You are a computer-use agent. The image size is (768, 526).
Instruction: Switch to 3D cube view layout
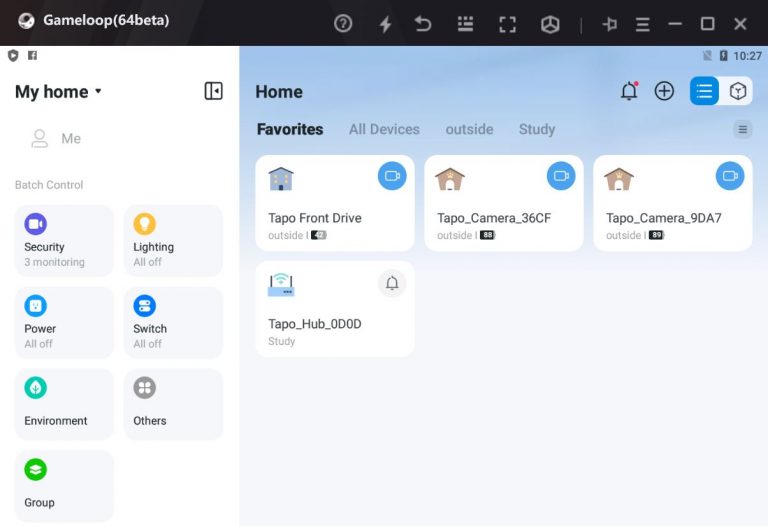click(738, 91)
